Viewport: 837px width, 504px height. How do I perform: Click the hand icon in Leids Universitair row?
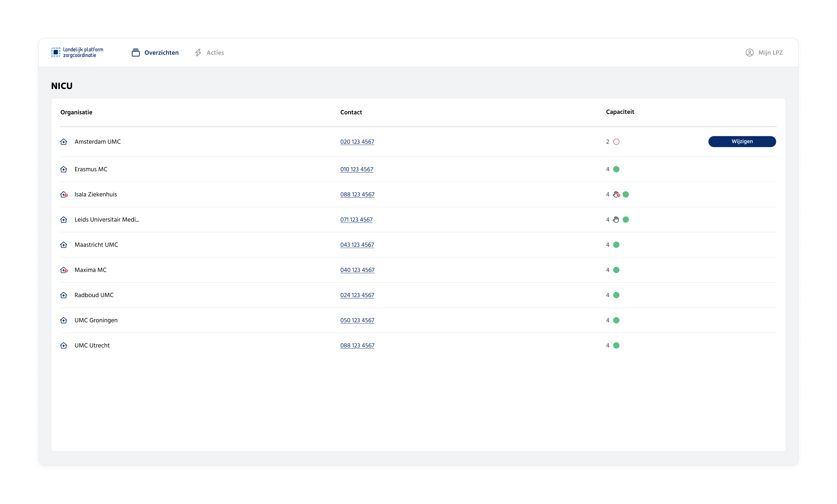[616, 219]
